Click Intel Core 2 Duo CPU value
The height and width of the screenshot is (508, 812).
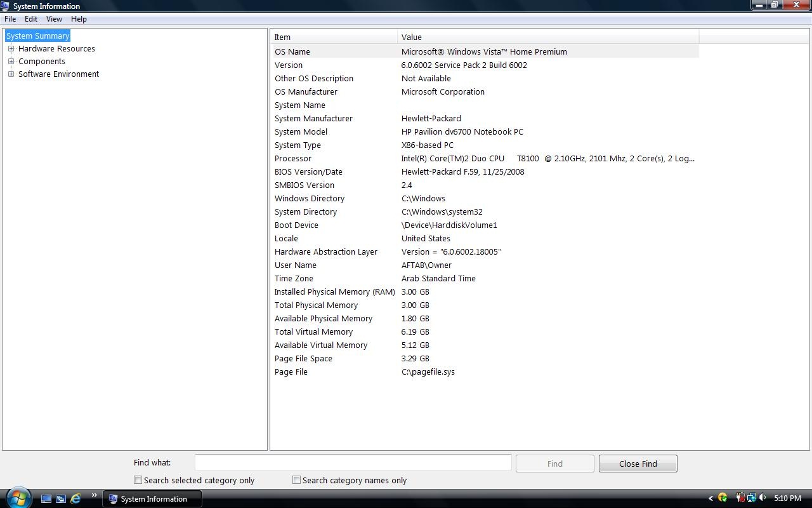point(548,158)
